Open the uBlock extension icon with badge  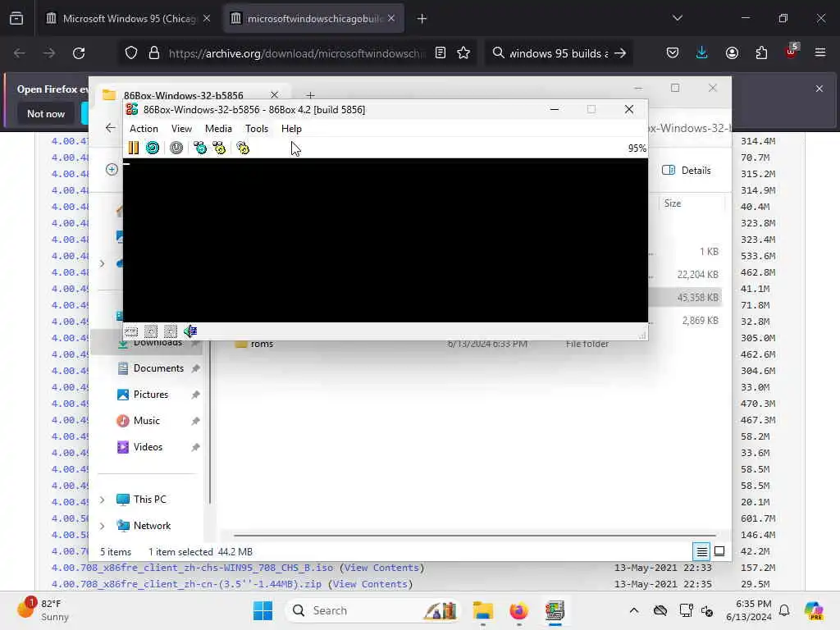tap(792, 52)
